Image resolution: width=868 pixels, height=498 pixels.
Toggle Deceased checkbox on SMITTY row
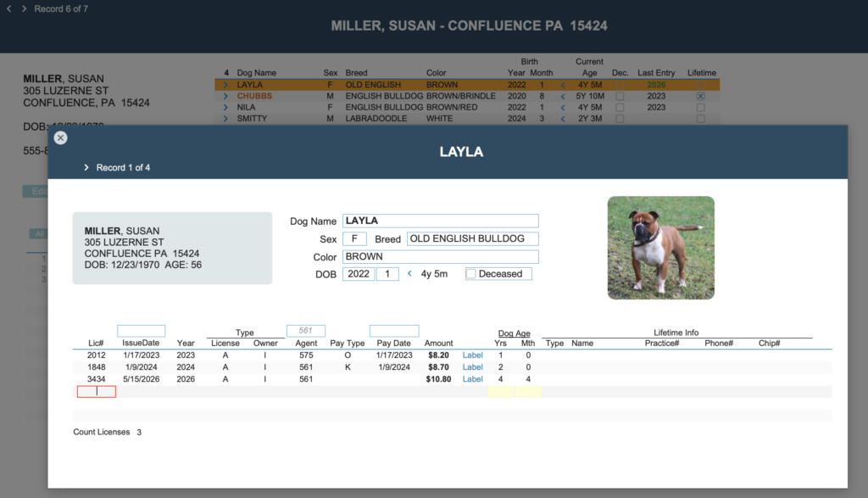coord(620,119)
